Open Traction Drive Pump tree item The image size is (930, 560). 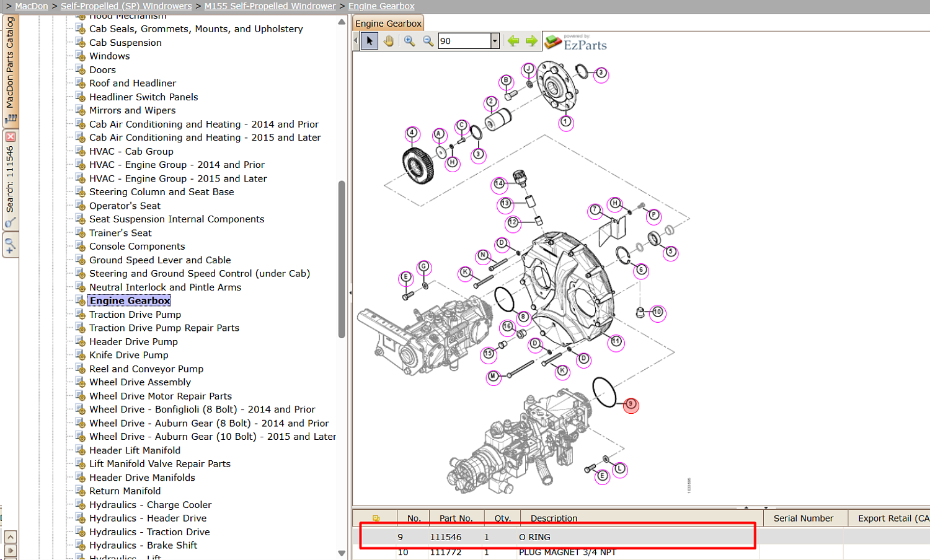point(135,315)
